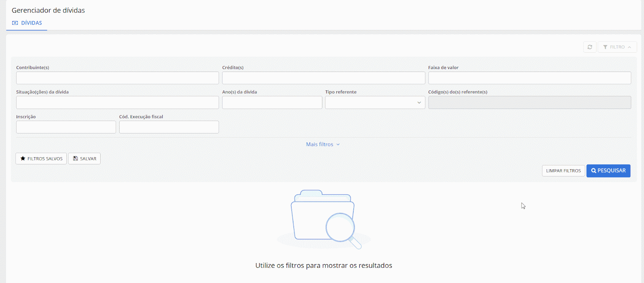Open the Tipo referente dropdown

pyautogui.click(x=375, y=103)
